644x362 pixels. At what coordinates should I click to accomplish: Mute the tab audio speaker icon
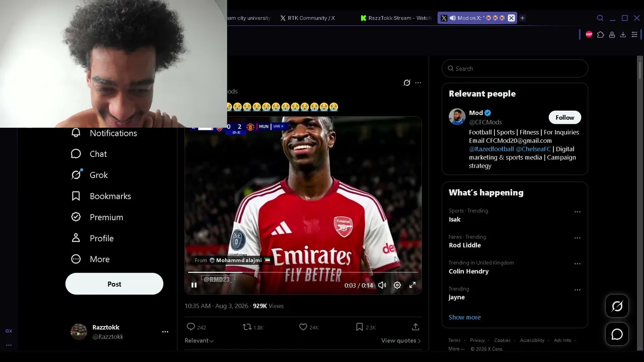click(452, 18)
